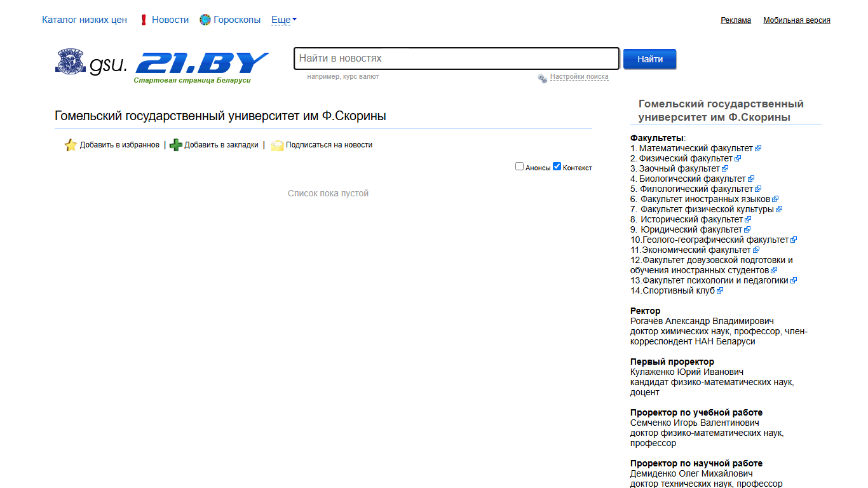Open Филологический факультет link

pyautogui.click(x=696, y=189)
